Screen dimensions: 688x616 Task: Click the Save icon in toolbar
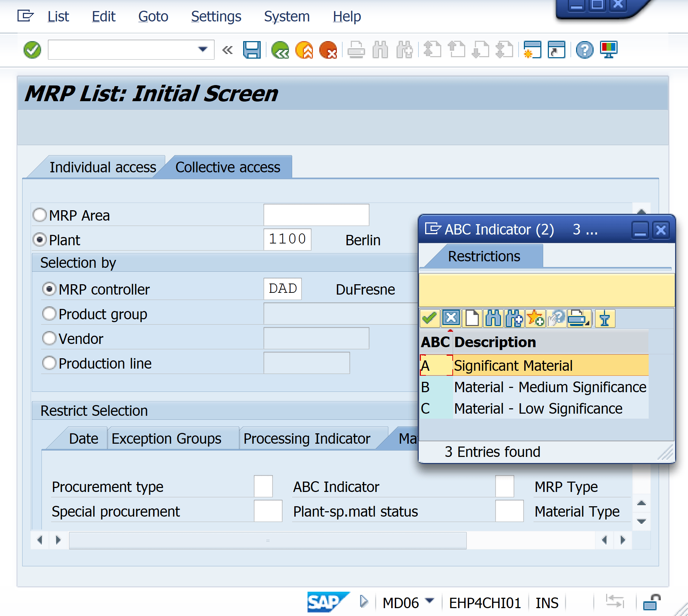[x=252, y=50]
